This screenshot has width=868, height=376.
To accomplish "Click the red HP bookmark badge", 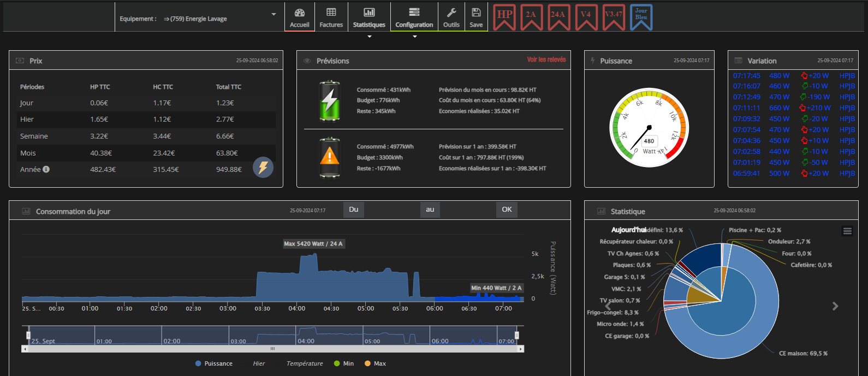I will pos(504,16).
